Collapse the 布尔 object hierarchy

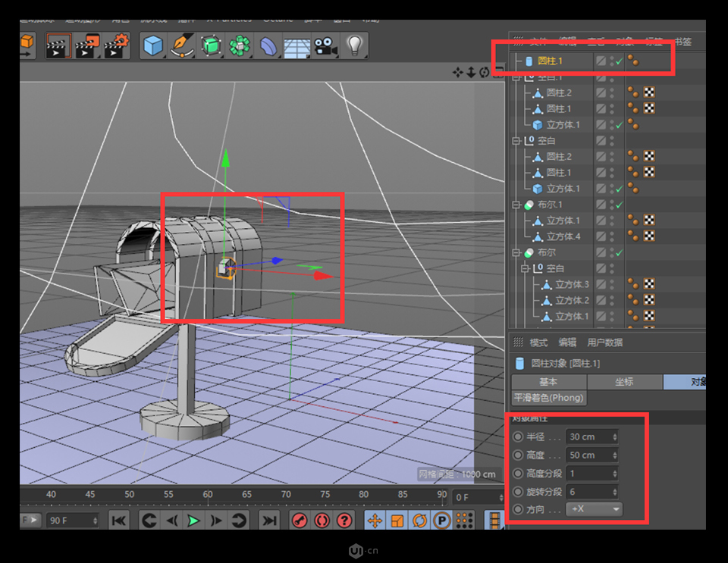516,252
